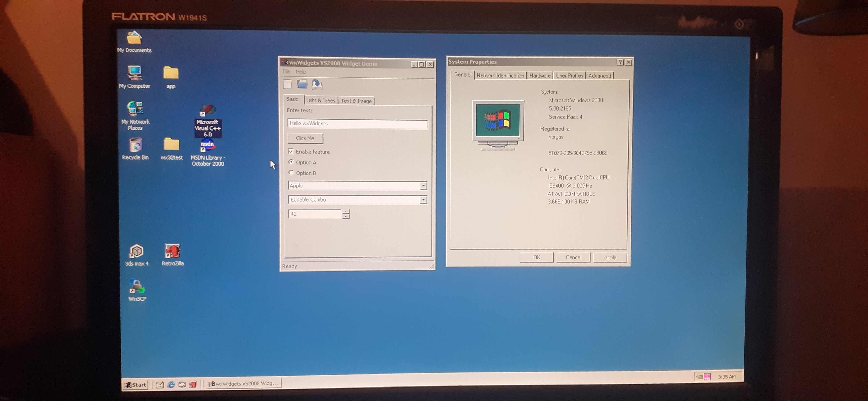
Task: Click the New document toolbar icon
Action: 287,84
